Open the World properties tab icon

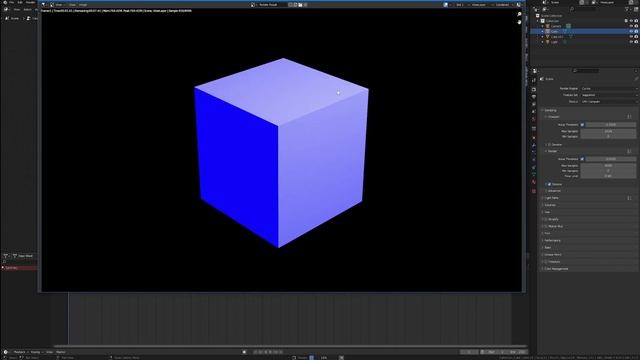[534, 119]
